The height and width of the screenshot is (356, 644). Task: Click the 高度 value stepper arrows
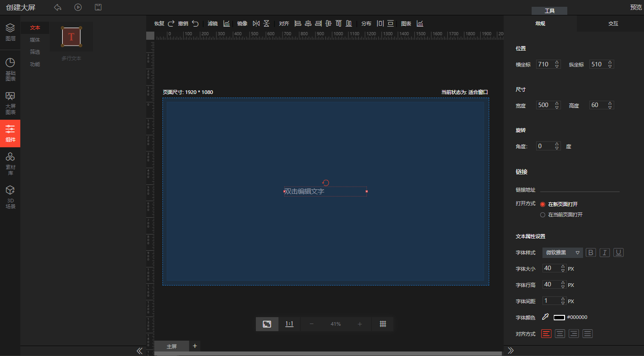[610, 105]
